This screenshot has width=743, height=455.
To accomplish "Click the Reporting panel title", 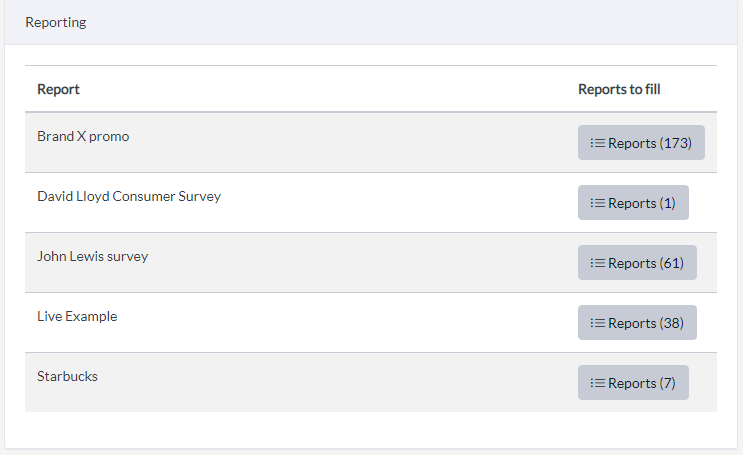I will (56, 22).
